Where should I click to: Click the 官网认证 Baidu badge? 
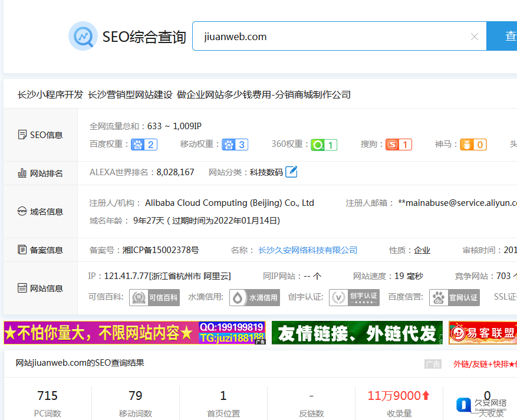[x=454, y=297]
